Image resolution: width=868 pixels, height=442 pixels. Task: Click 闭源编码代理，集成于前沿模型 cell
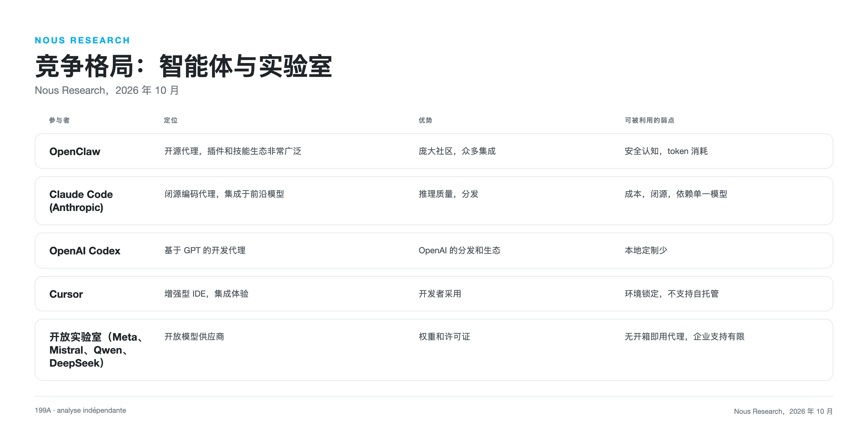[224, 194]
